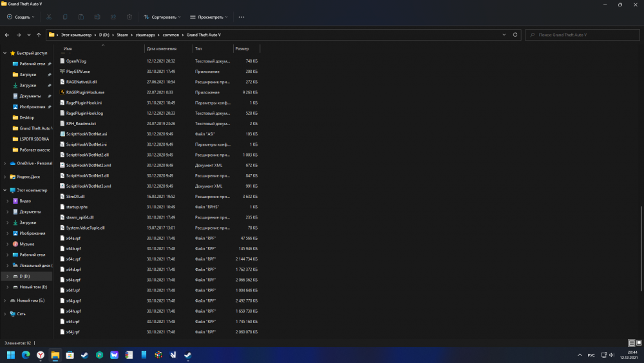Go back with the left arrow

pos(7,35)
